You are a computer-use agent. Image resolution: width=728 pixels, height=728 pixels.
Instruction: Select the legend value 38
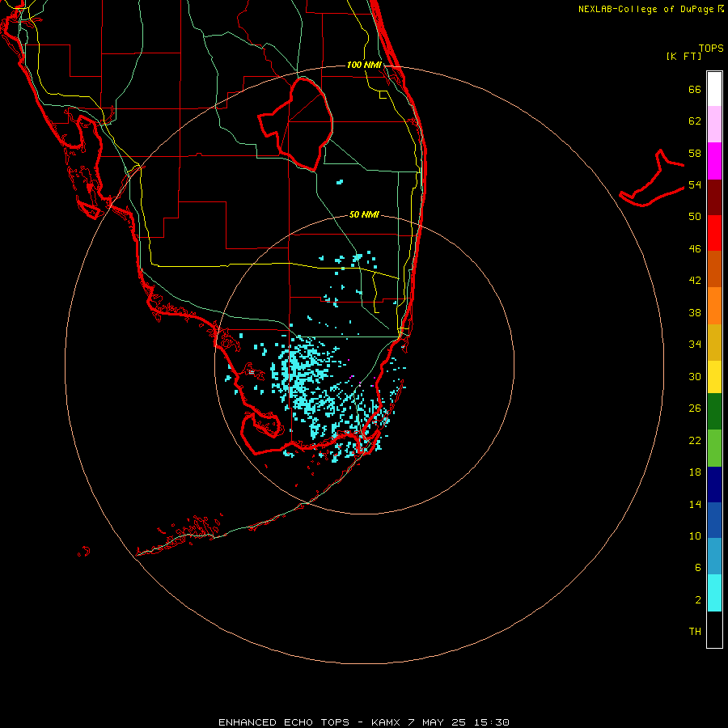click(x=695, y=312)
